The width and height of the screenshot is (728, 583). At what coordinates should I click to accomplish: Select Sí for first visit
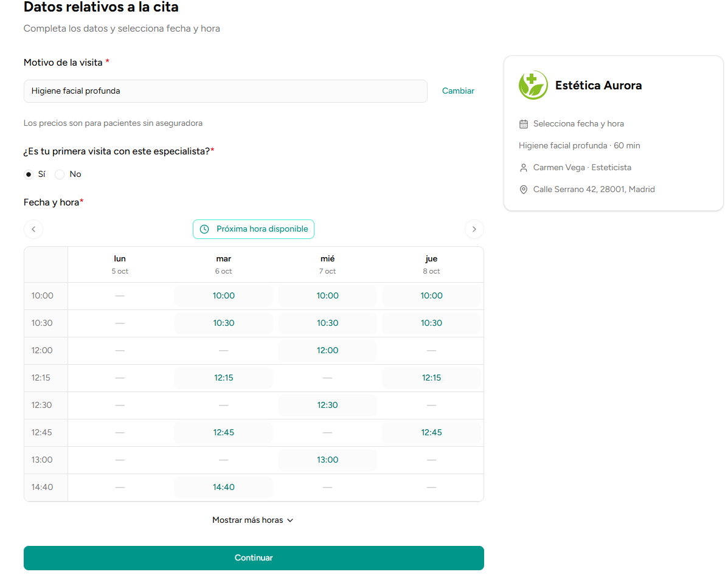(29, 174)
